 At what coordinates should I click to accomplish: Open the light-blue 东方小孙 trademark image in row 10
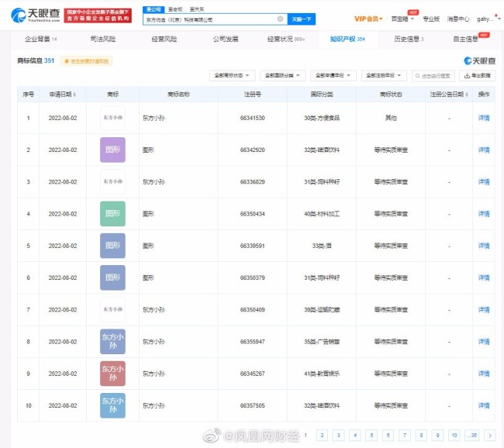coord(113,405)
